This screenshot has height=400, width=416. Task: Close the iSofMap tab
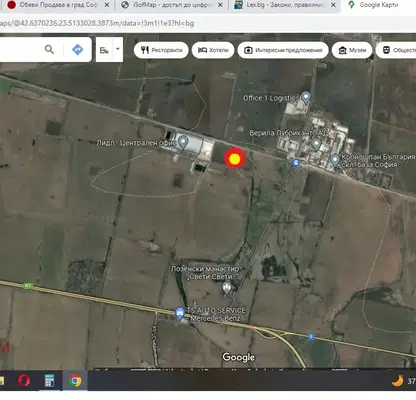(220, 5)
